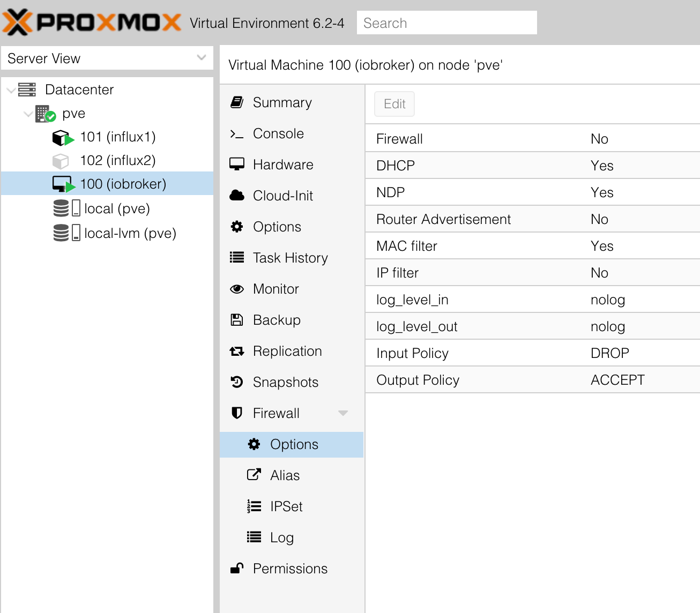Image resolution: width=700 pixels, height=613 pixels.
Task: Open the Summary tab
Action: [x=292, y=102]
